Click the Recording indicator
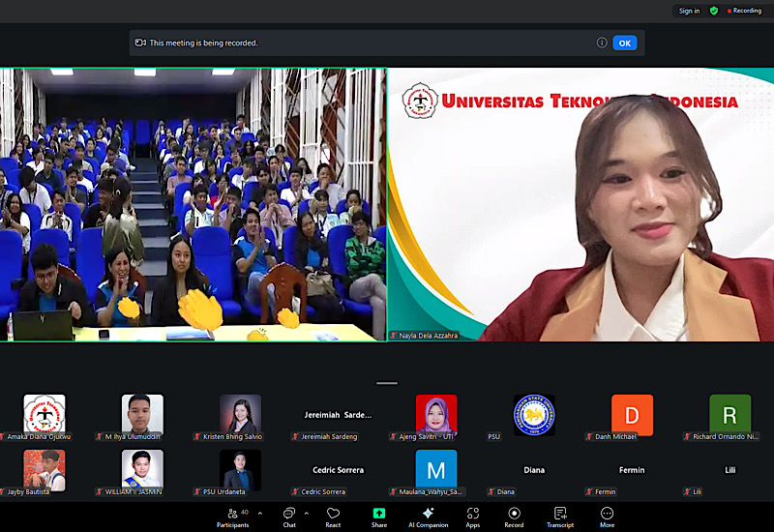This screenshot has width=774, height=532. point(744,11)
